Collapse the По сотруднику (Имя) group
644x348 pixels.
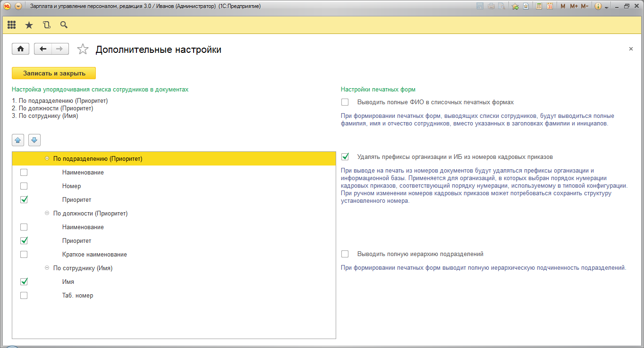pyautogui.click(x=47, y=268)
